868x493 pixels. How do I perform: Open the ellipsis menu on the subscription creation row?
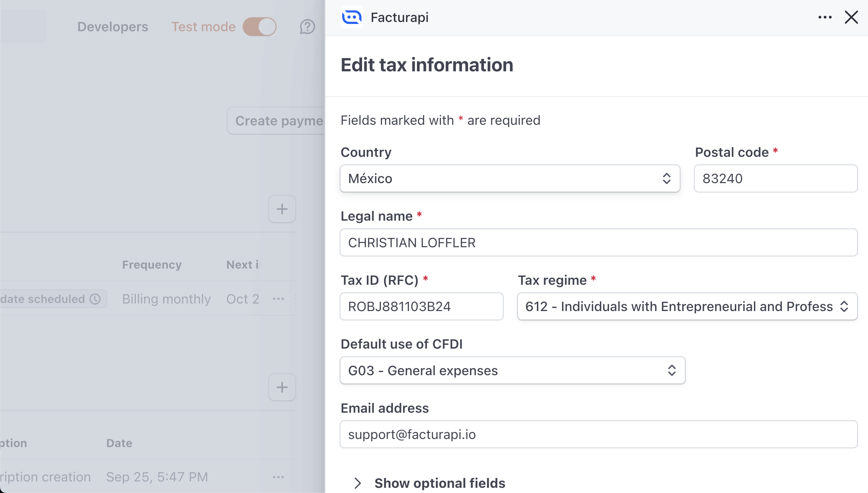[278, 477]
